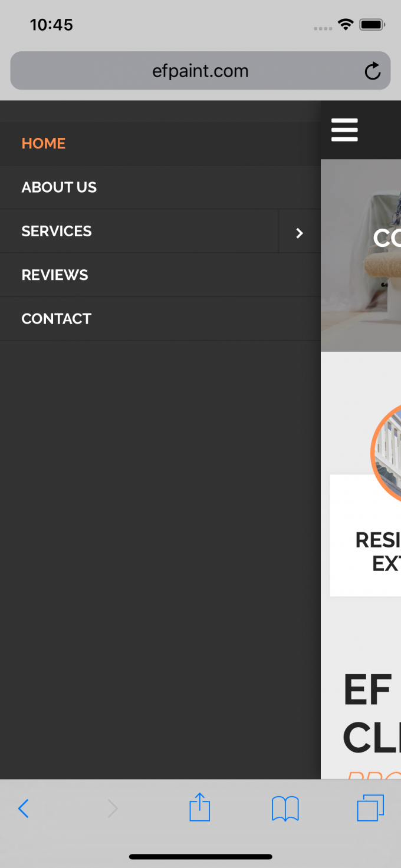Tap the battery indicator in status bar
Viewport: 401px width, 868px height.
[373, 25]
